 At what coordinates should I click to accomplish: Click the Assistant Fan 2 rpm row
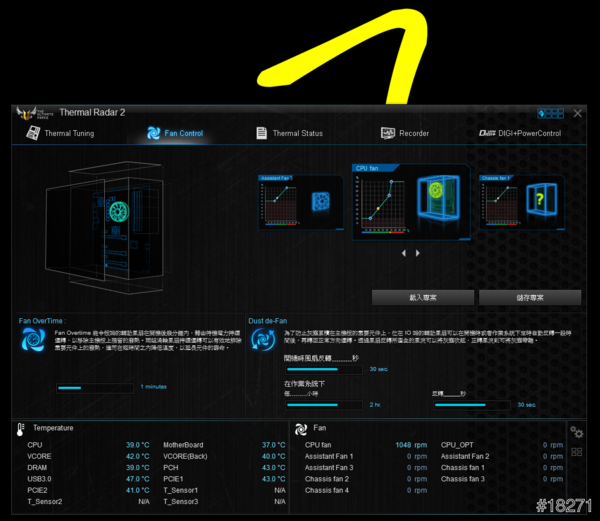[x=502, y=456]
